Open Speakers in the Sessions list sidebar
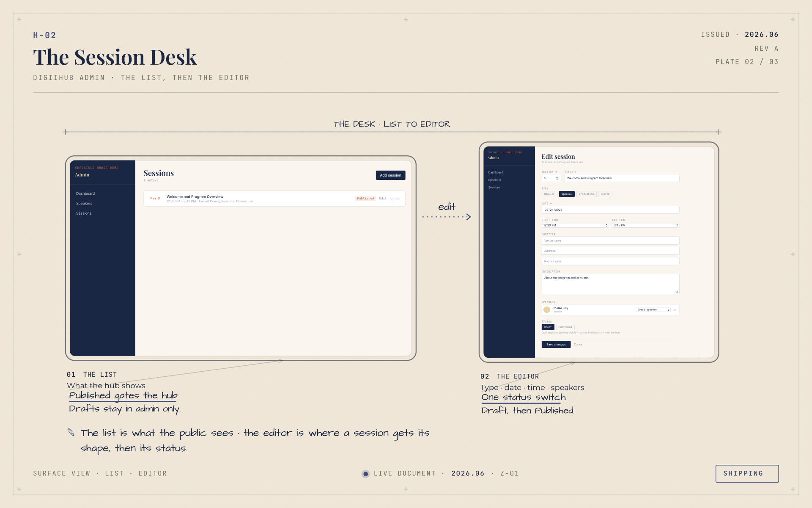812x508 pixels. pos(84,204)
